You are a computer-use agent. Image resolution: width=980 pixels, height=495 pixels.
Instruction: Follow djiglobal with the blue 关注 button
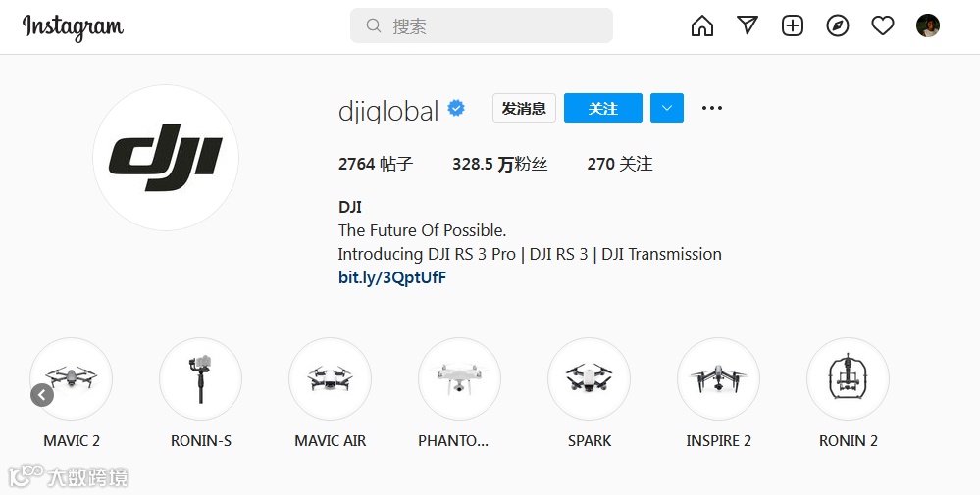[603, 108]
